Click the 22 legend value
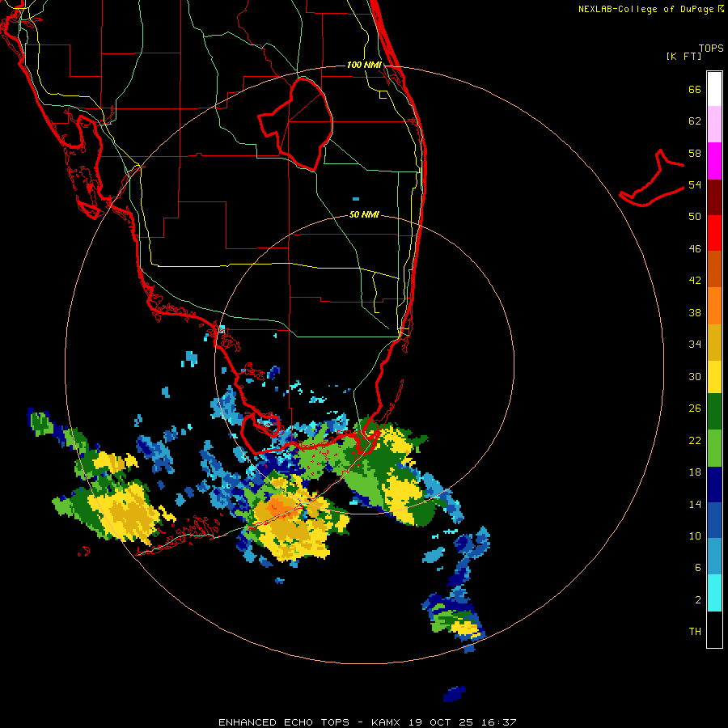This screenshot has height=728, width=728. (695, 440)
